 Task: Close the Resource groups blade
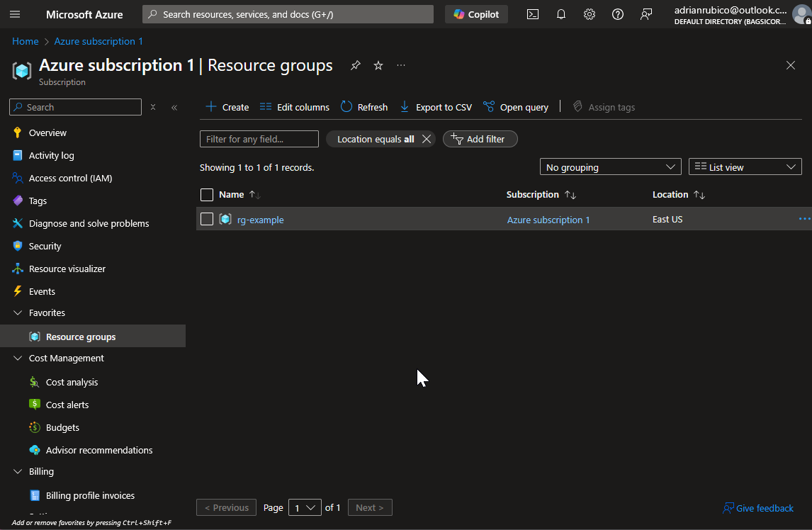pos(790,65)
